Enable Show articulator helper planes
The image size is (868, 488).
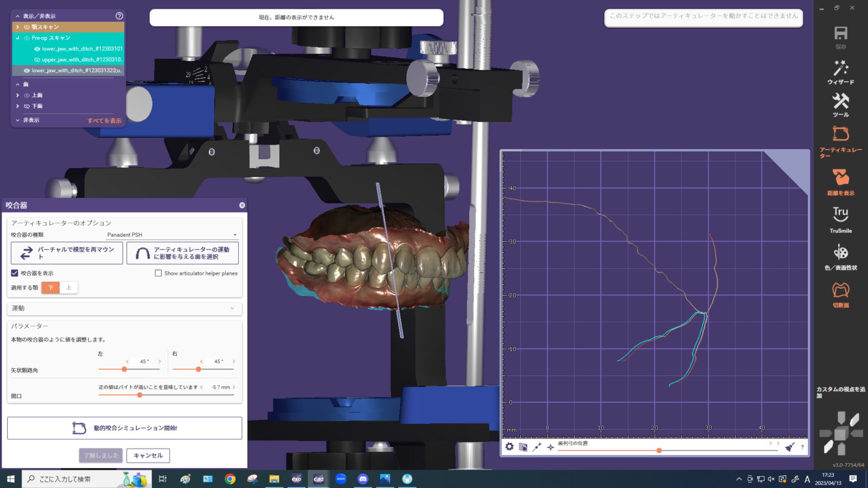(158, 273)
